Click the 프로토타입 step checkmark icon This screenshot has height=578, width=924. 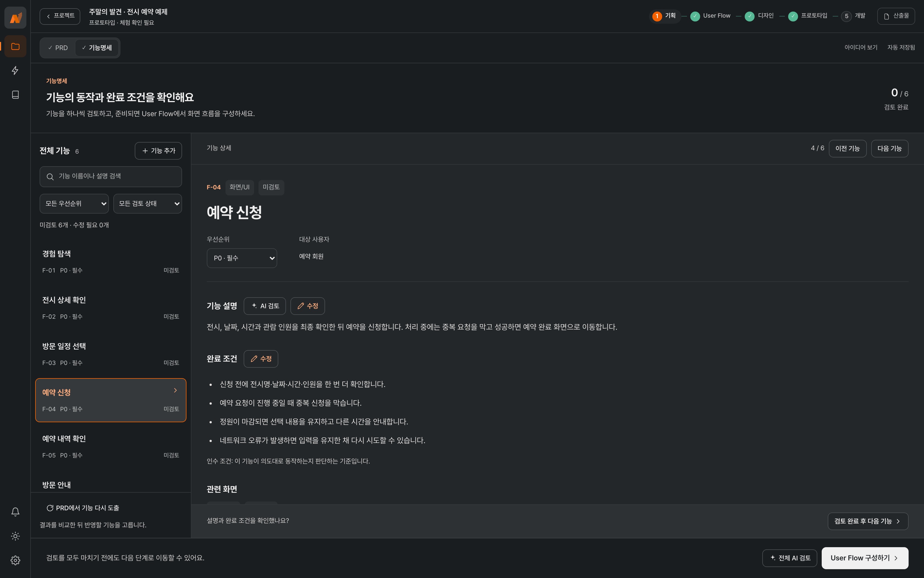[793, 16]
